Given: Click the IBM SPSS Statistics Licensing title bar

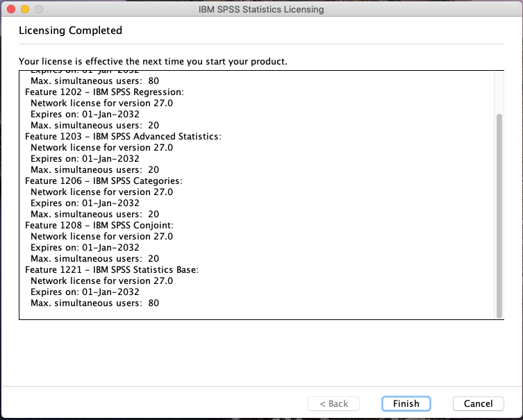Looking at the screenshot, I should point(261,10).
